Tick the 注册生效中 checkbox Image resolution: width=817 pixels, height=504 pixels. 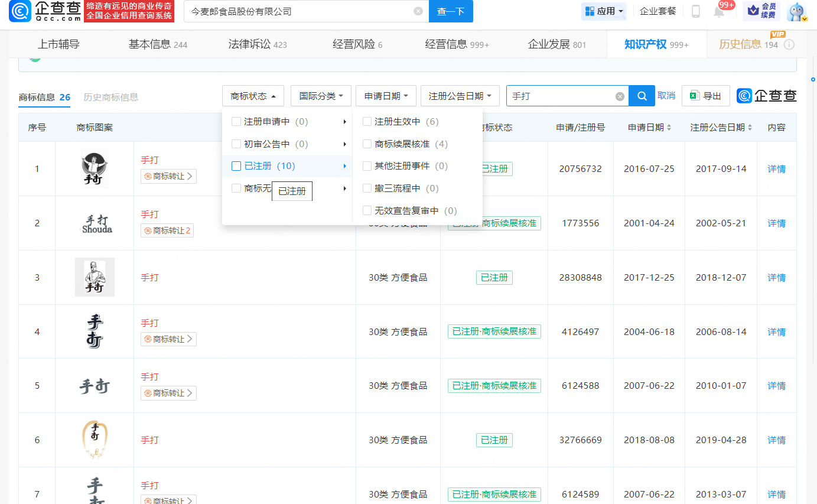[367, 122]
